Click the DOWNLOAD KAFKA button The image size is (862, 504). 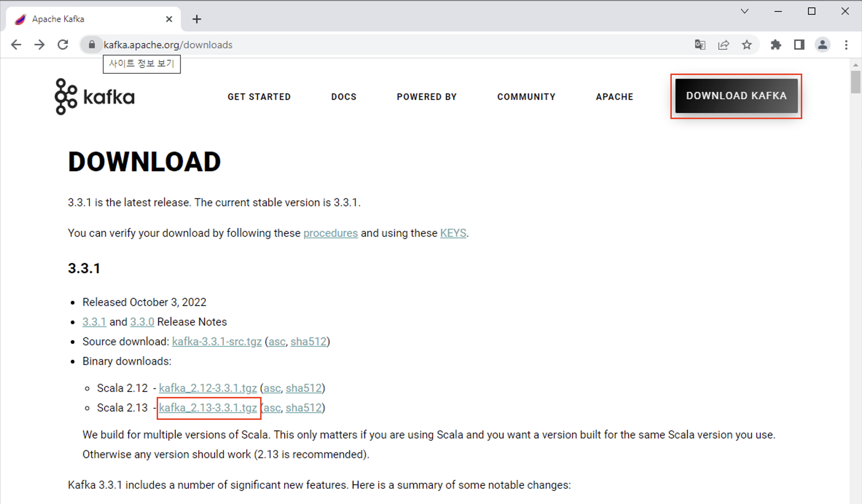point(736,96)
